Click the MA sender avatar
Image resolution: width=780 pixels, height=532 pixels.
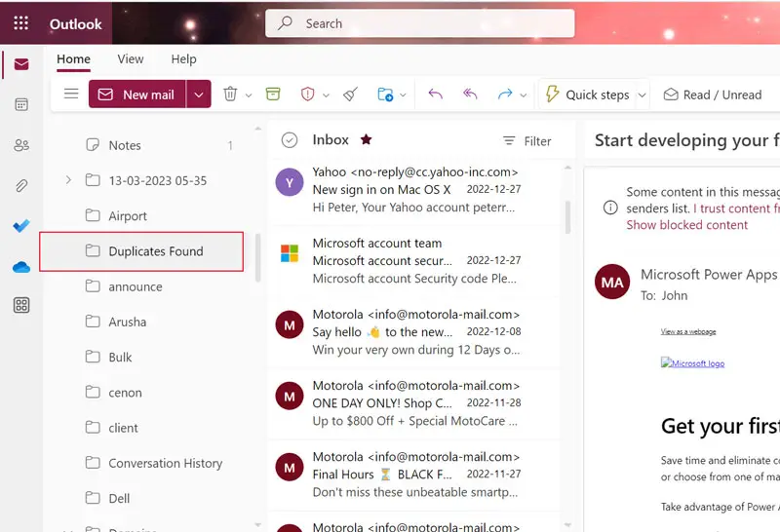[x=612, y=282]
